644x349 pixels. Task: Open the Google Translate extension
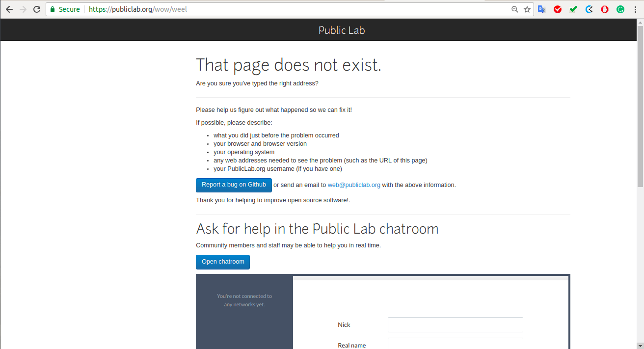point(542,9)
